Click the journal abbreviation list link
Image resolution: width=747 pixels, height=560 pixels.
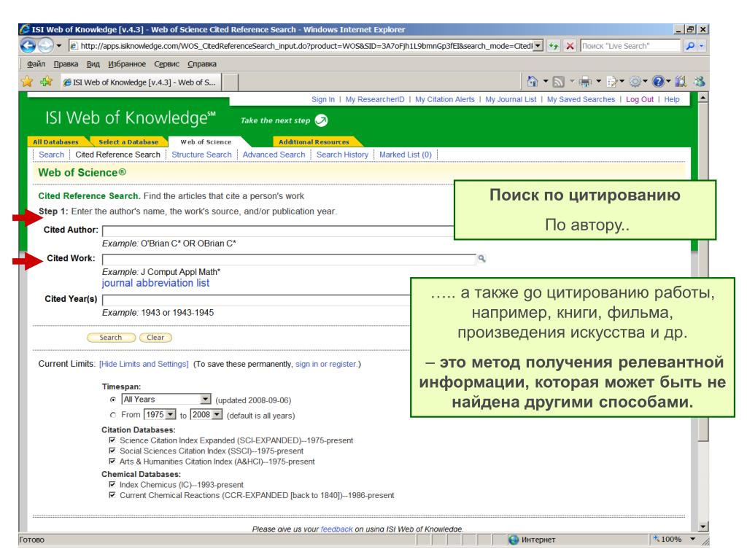(x=155, y=283)
